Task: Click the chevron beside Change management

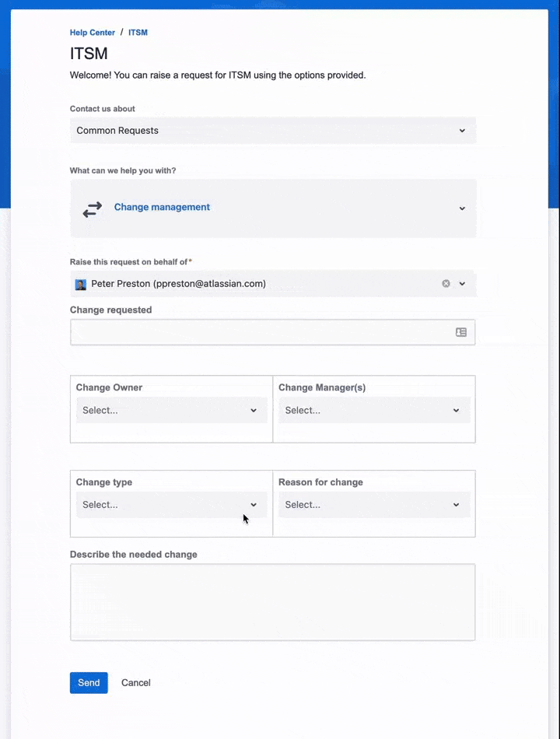Action: pos(462,208)
